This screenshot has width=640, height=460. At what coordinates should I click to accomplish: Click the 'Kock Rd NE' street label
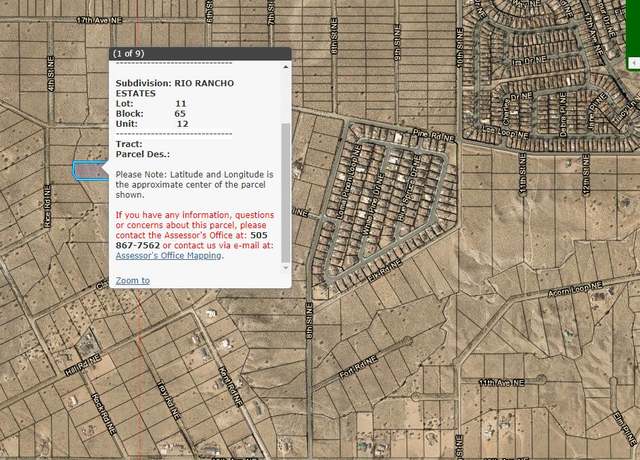pyautogui.click(x=104, y=414)
